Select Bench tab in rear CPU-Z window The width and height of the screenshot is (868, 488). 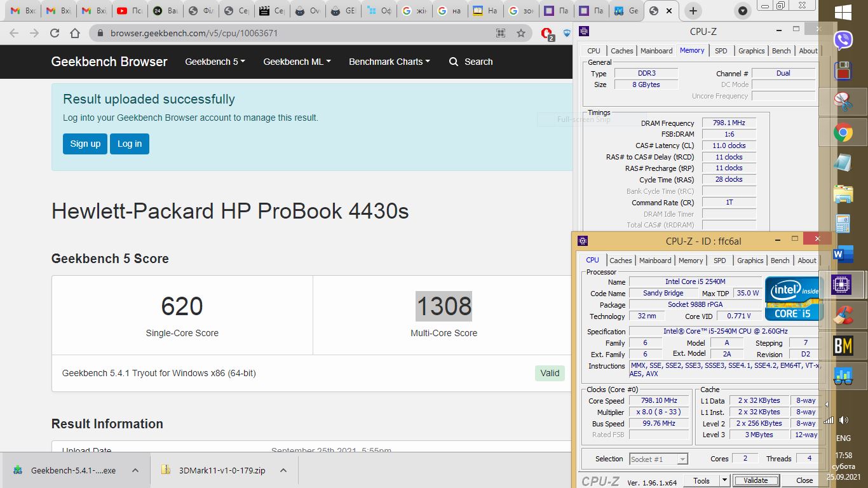click(x=781, y=51)
